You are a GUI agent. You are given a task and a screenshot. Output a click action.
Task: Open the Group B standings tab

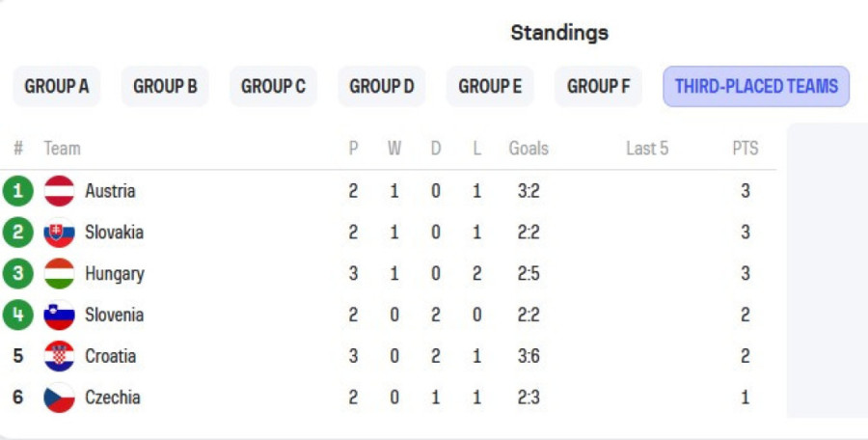pos(165,87)
